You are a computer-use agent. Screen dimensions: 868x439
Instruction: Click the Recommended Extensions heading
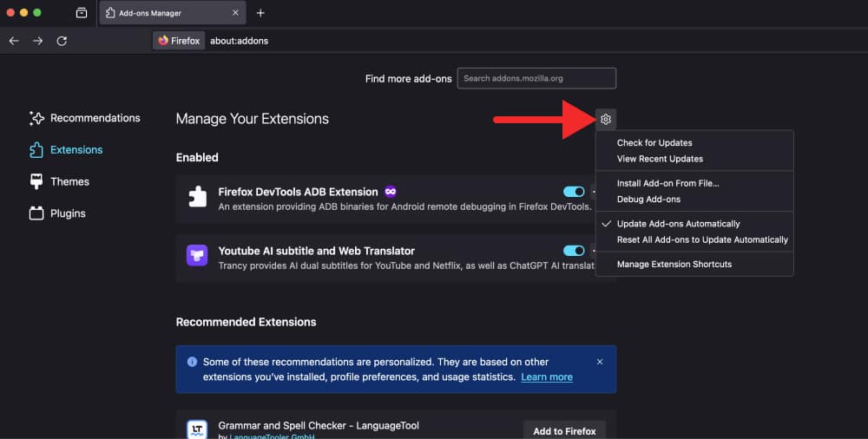pos(246,322)
